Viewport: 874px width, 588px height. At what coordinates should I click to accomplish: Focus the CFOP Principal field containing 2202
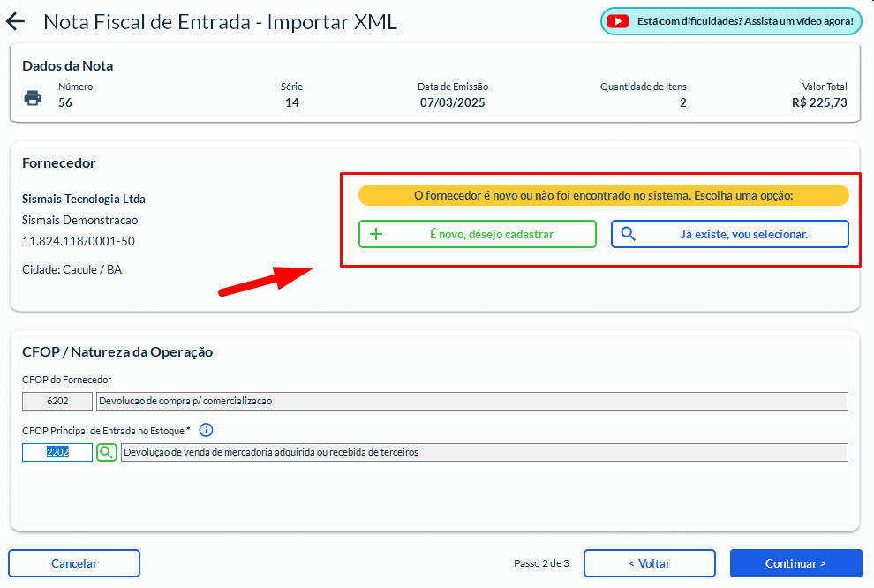click(57, 453)
